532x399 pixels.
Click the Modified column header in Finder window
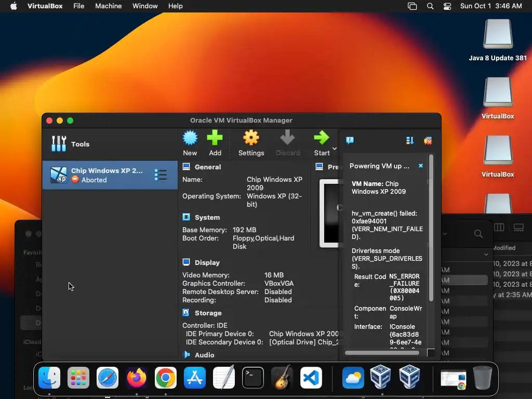pyautogui.click(x=504, y=248)
